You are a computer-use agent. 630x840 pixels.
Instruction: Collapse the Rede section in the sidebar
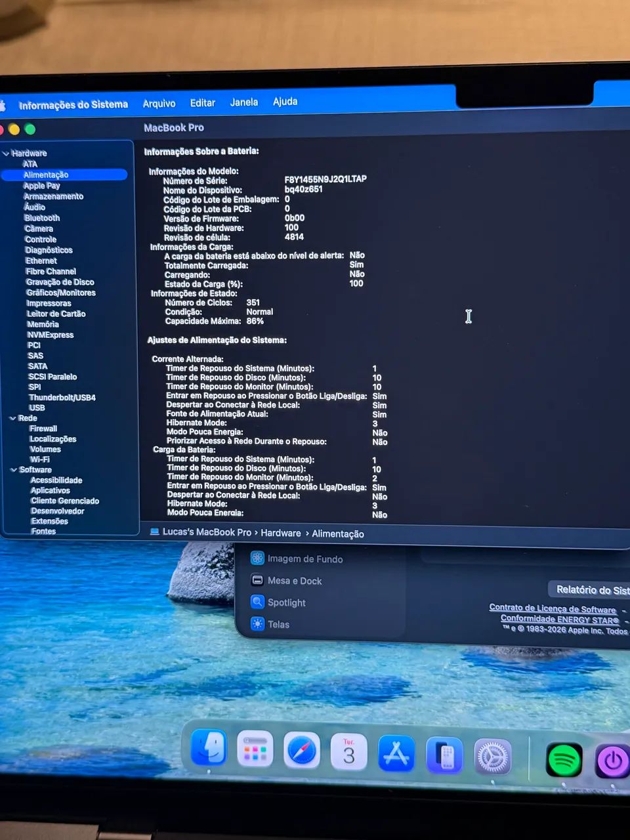click(x=13, y=418)
